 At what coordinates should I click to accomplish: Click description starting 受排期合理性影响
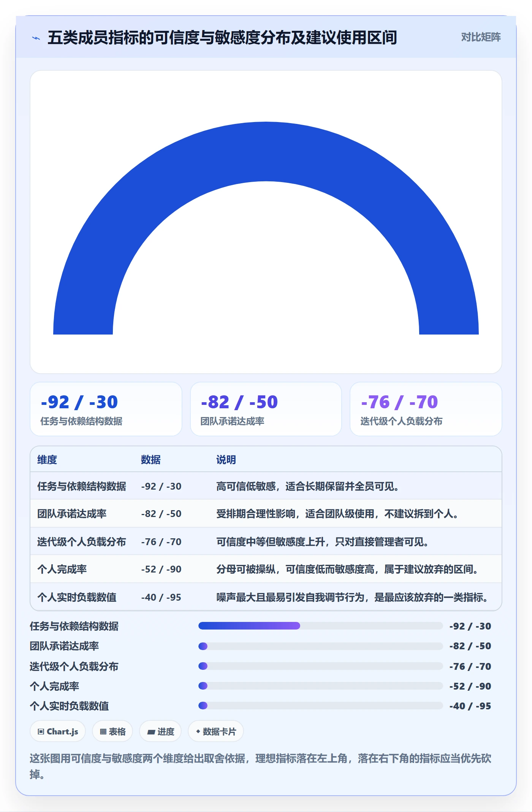click(x=337, y=514)
